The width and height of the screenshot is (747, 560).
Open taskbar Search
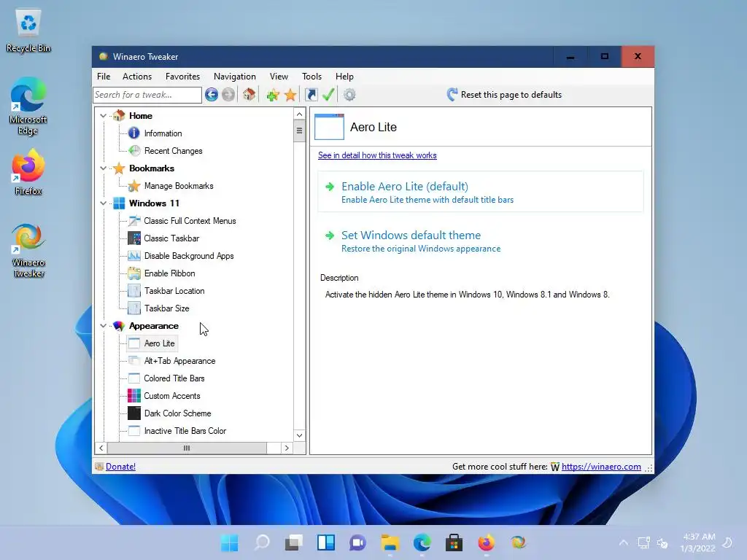tap(262, 542)
